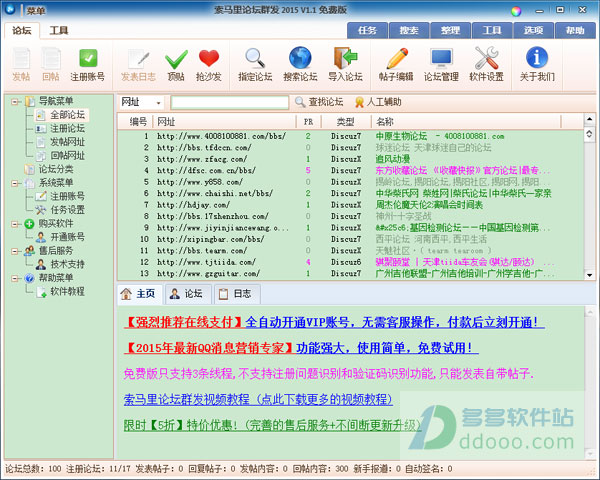Switch to the 主页 bottom tab
Image resolution: width=600 pixels, height=480 pixels.
(x=139, y=294)
